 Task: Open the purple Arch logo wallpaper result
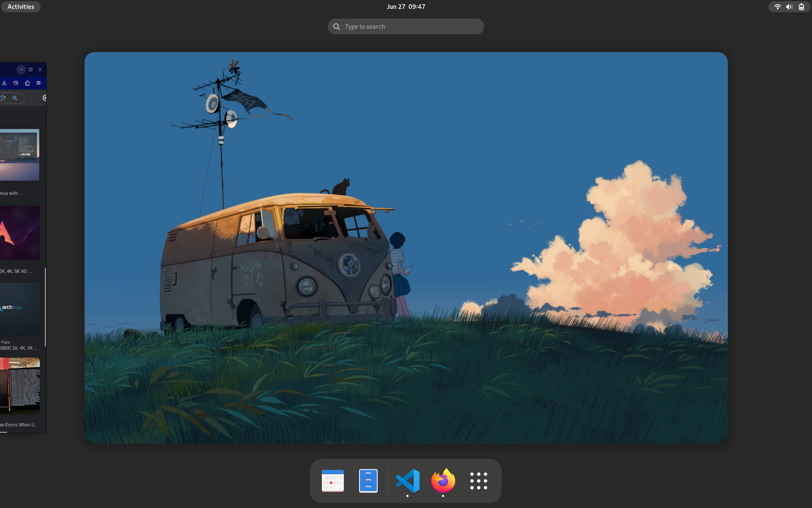pos(20,233)
